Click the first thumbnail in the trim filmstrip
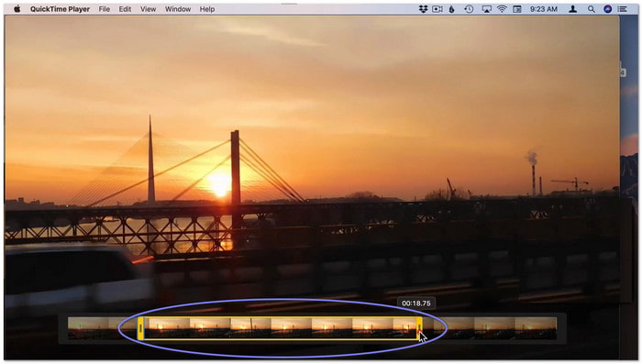 click(88, 328)
